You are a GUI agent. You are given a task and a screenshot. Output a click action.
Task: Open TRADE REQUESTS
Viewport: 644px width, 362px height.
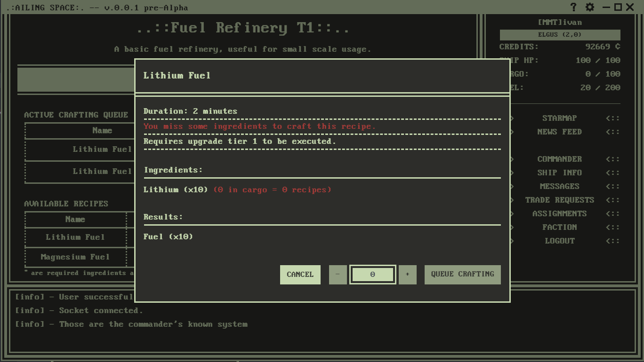pyautogui.click(x=559, y=200)
